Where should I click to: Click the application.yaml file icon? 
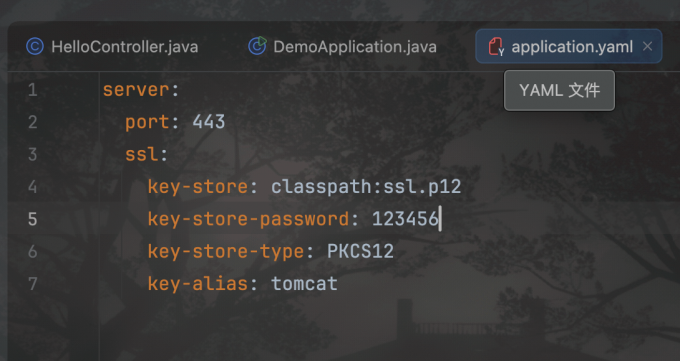[496, 46]
